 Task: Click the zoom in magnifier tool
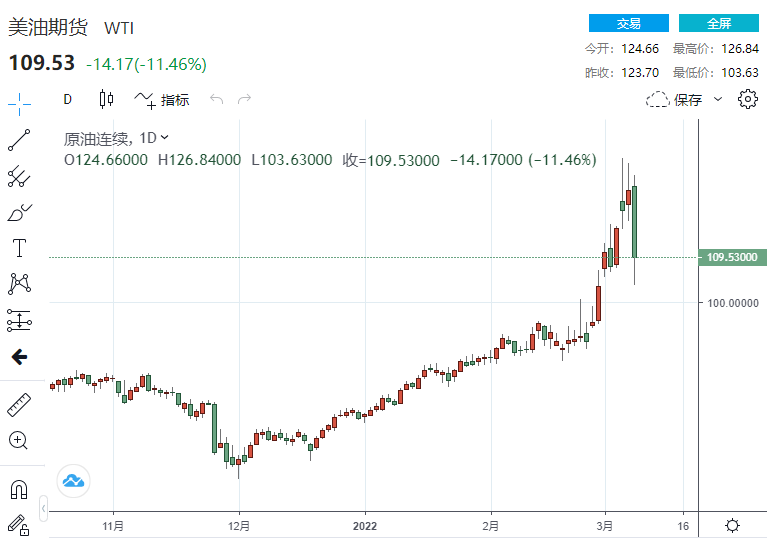coord(19,440)
